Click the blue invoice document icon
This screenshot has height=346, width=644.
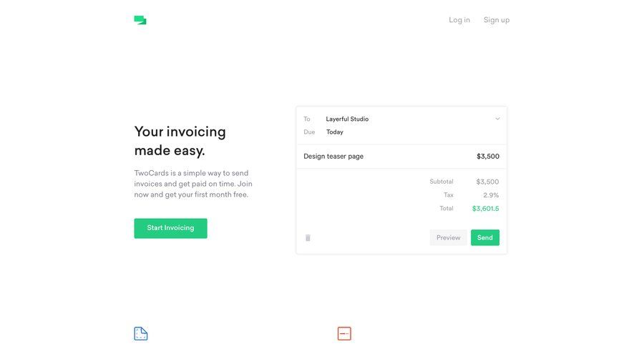pyautogui.click(x=141, y=334)
